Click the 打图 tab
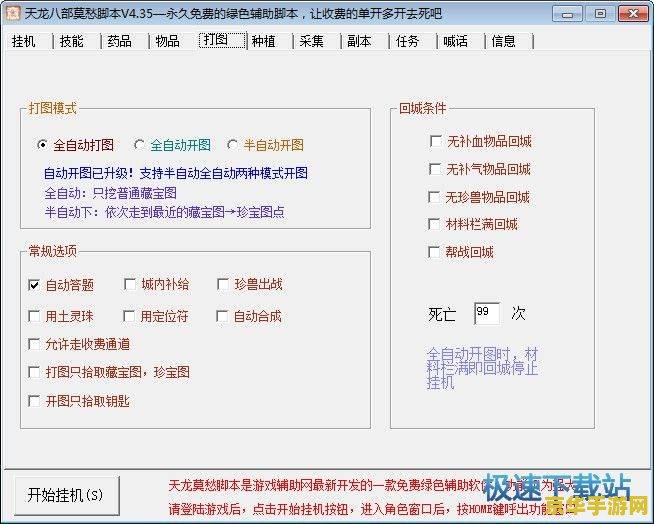Viewport: 654px width, 524px height. (222, 40)
